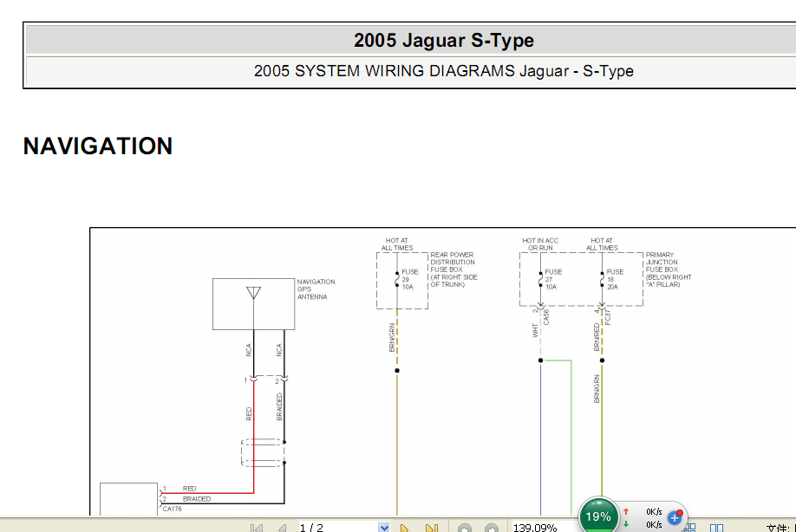Go back to the previous view
Screen dimensions: 796x532
pyautogui.click(x=465, y=528)
